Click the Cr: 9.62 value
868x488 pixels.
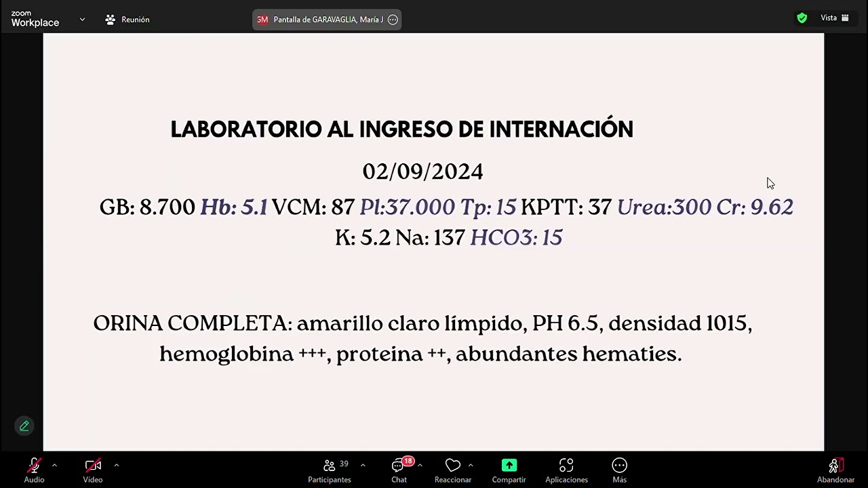click(755, 207)
